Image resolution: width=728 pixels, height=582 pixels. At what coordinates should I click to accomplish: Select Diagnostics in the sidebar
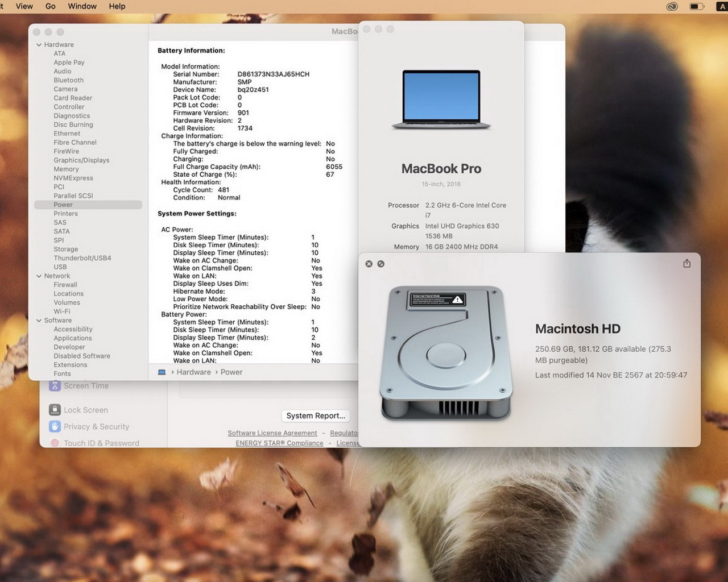click(x=72, y=116)
